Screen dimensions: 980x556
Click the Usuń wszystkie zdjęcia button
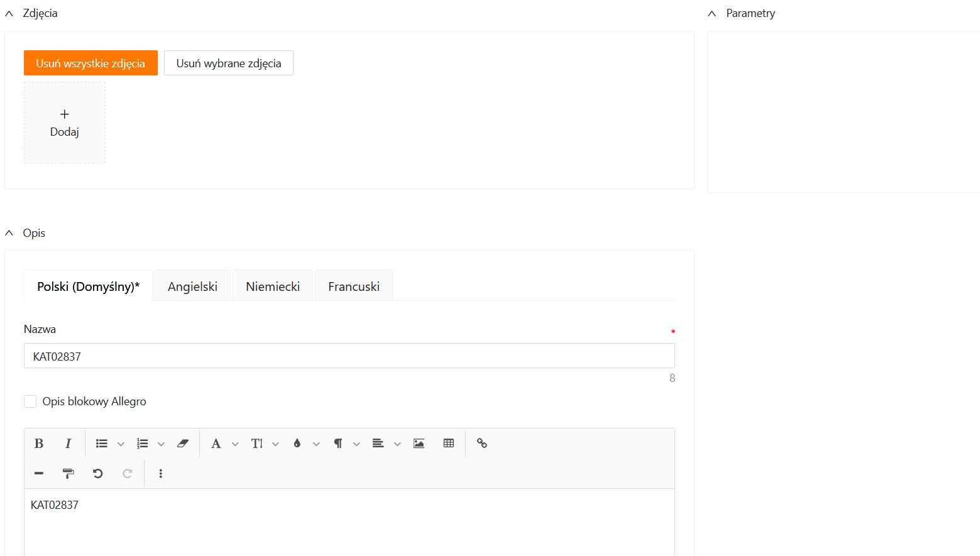pyautogui.click(x=91, y=63)
